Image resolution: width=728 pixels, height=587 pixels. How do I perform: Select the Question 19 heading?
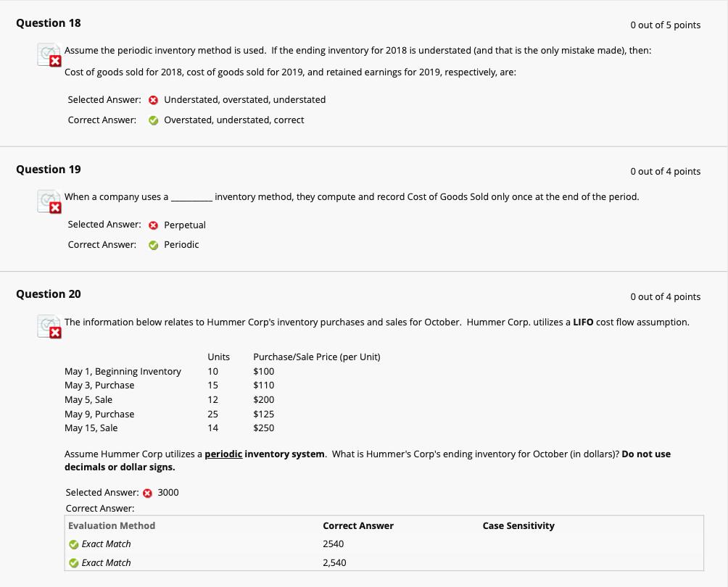click(49, 170)
